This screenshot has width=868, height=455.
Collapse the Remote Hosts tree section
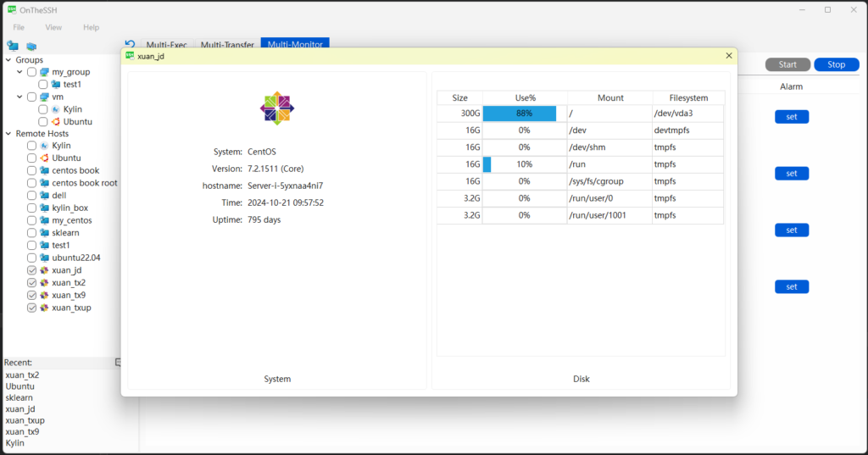[8, 134]
